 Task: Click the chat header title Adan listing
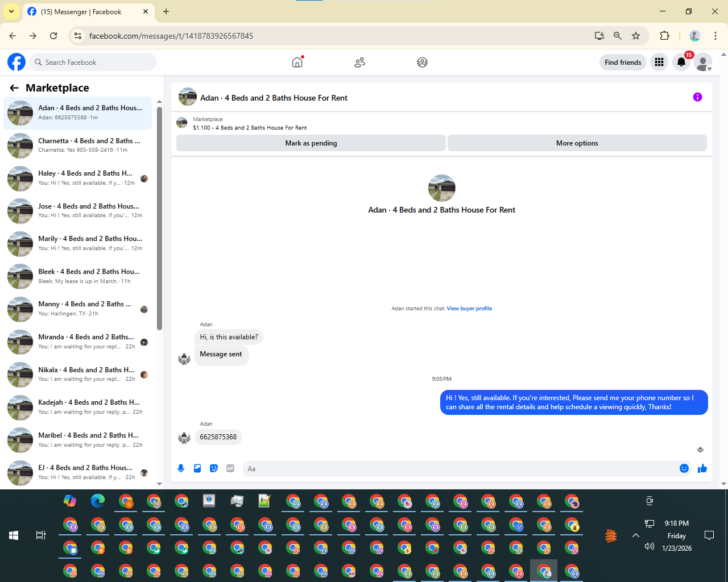point(274,98)
